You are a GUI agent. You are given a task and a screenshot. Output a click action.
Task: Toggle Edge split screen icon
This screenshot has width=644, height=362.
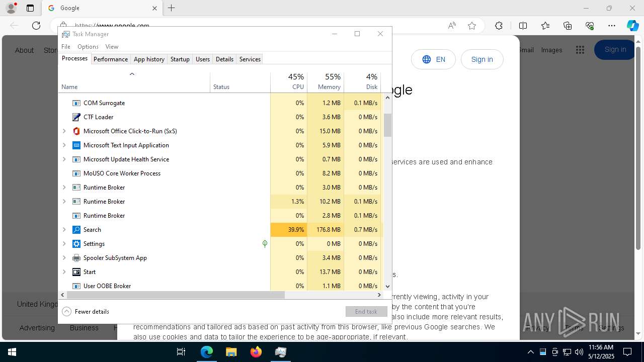point(523,26)
